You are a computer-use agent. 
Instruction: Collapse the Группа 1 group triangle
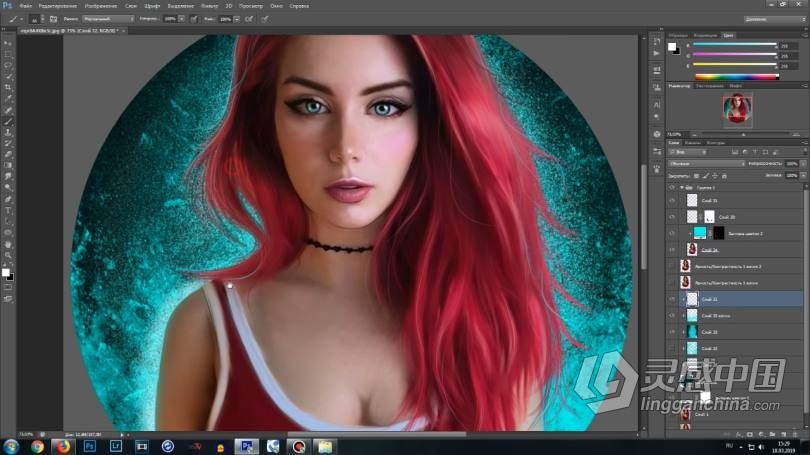682,187
